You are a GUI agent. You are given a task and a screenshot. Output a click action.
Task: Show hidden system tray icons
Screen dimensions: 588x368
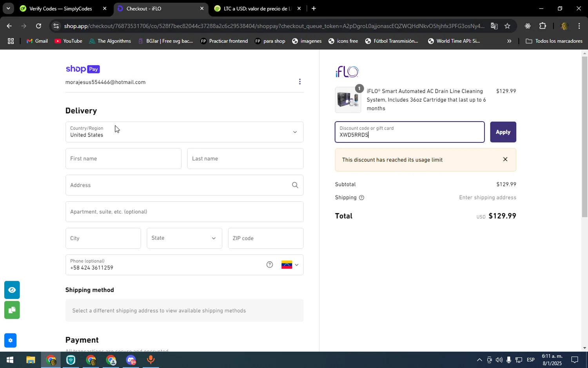coord(479,360)
